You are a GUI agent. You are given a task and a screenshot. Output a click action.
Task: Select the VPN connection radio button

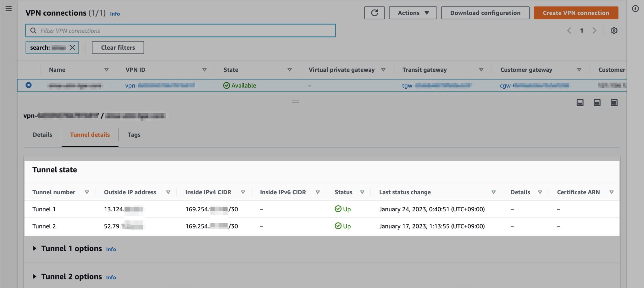[x=29, y=85]
